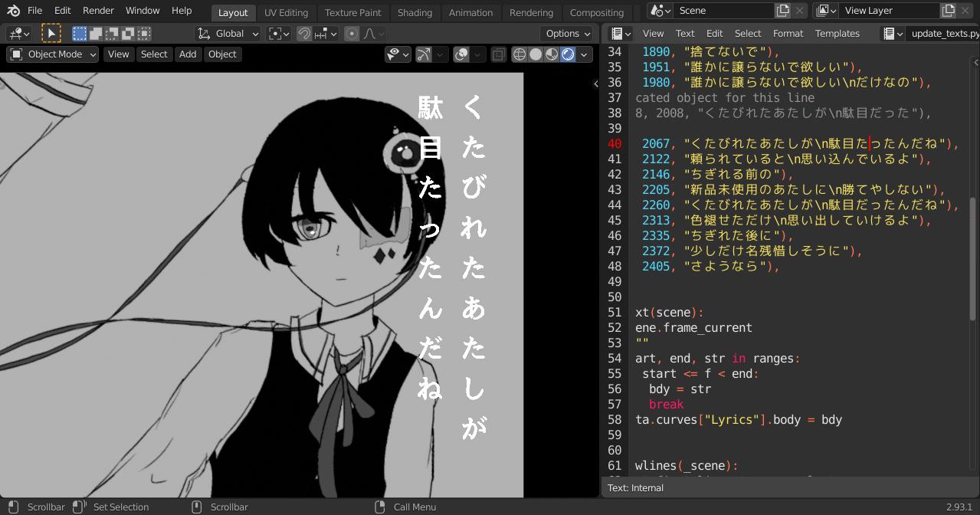Viewport: 980px width, 515px height.
Task: Click the new View Layer copy button
Action: [948, 10]
